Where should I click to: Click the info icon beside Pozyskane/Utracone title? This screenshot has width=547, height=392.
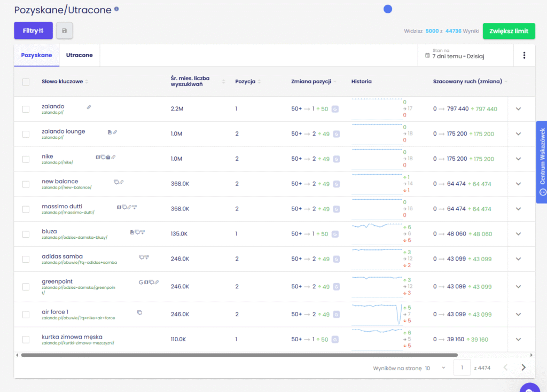[x=116, y=9]
